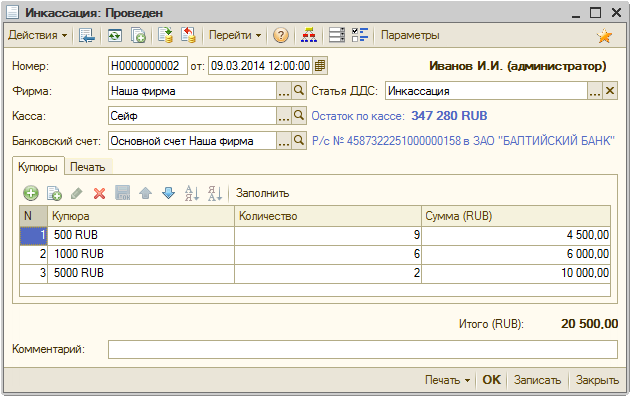Image resolution: width=630 pixels, height=396 pixels.
Task: Click the post document icon with green arrow
Action: point(165,35)
